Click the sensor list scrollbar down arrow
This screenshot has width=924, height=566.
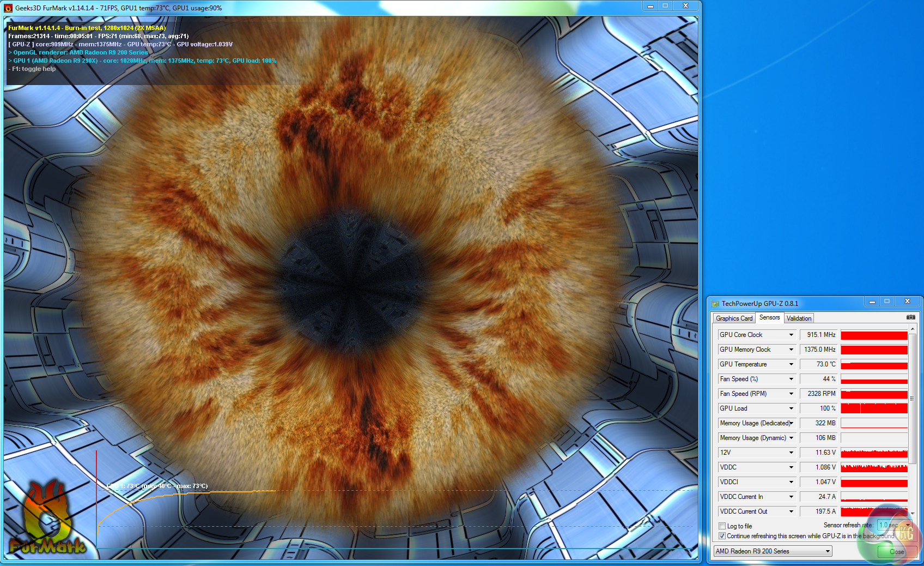[912, 513]
